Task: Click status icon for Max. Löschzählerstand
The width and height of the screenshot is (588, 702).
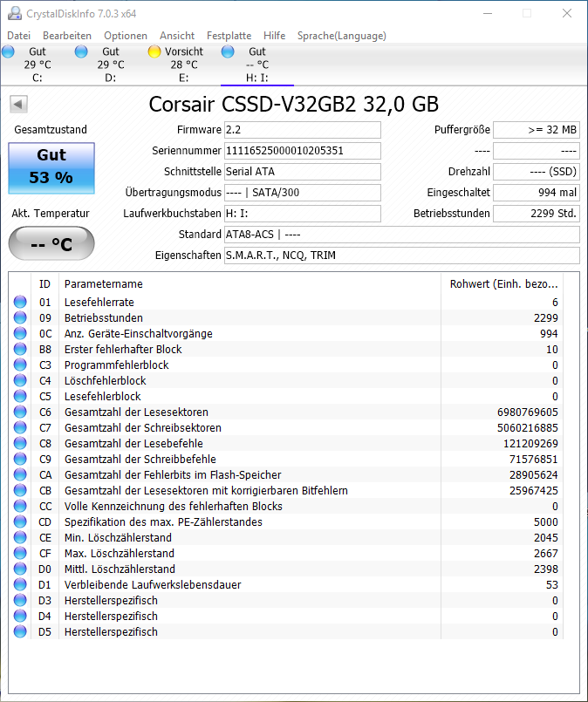Action: pyautogui.click(x=20, y=553)
